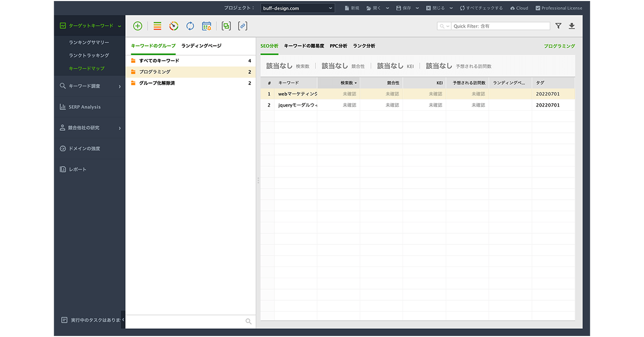Click the speedometer gauge toolbar icon

coord(174,26)
